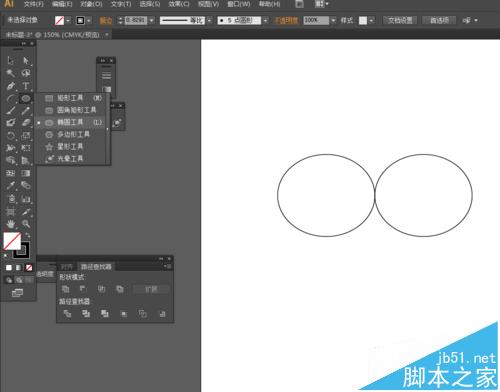The height and width of the screenshot is (392, 500).
Task: Select the Rotate tool
Action: pyautogui.click(x=11, y=136)
